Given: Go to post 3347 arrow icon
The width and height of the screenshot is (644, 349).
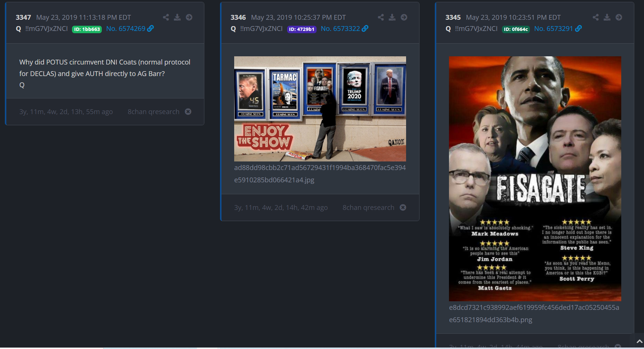Looking at the screenshot, I should pyautogui.click(x=189, y=17).
